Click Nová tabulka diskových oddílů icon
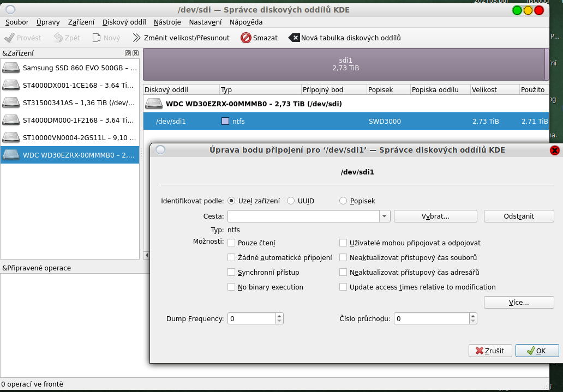563x392 pixels. tap(294, 38)
